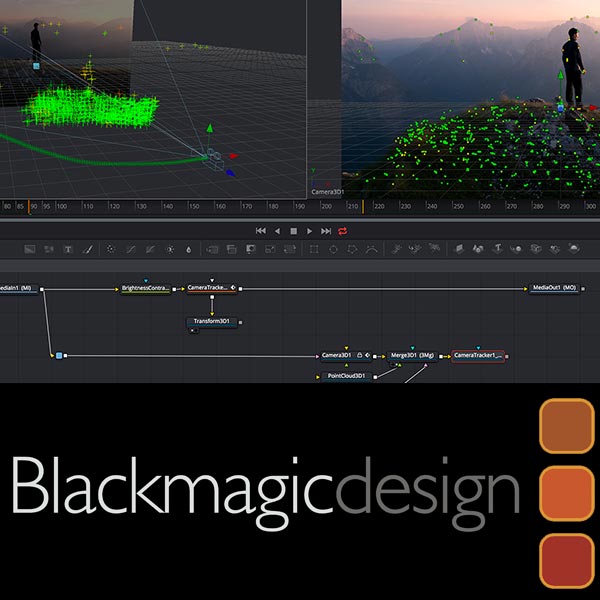The height and width of the screenshot is (600, 600).
Task: Select the Paint brush tool
Action: [x=88, y=249]
